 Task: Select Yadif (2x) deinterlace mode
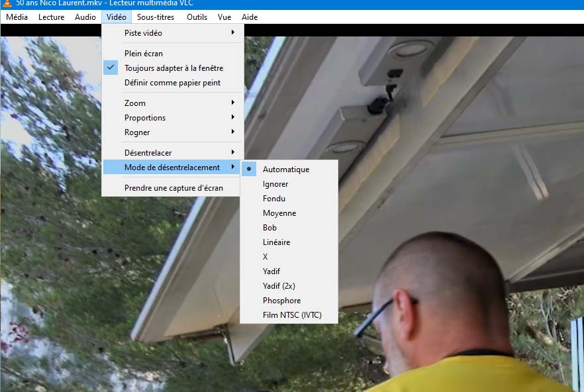289,285
